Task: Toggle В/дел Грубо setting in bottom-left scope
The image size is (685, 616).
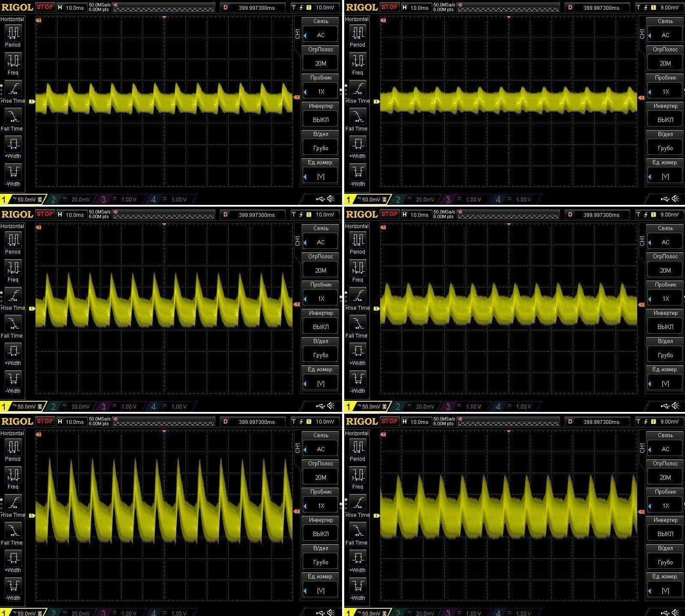Action: point(321,562)
